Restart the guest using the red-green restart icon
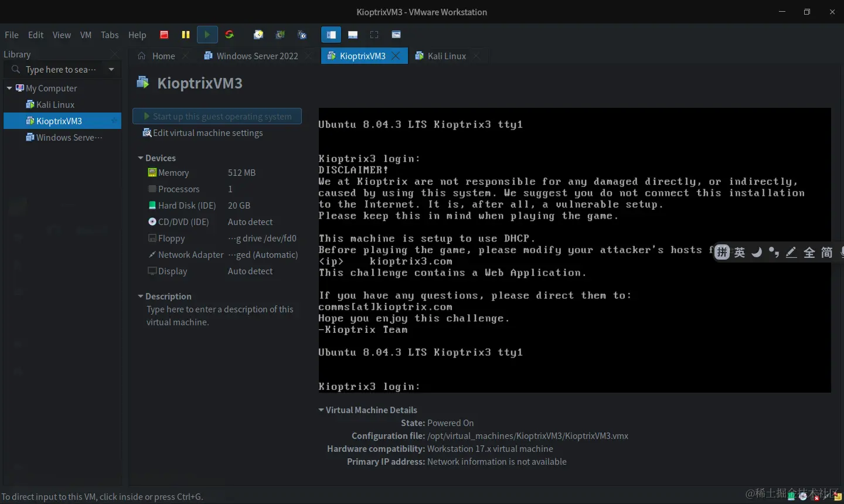Image resolution: width=844 pixels, height=504 pixels. pyautogui.click(x=229, y=35)
